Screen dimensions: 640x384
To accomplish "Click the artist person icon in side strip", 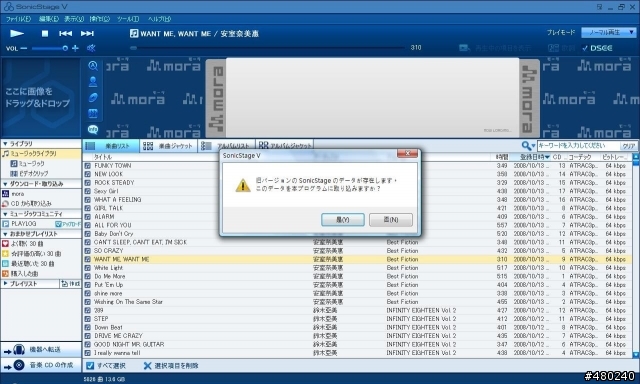I will tap(93, 82).
